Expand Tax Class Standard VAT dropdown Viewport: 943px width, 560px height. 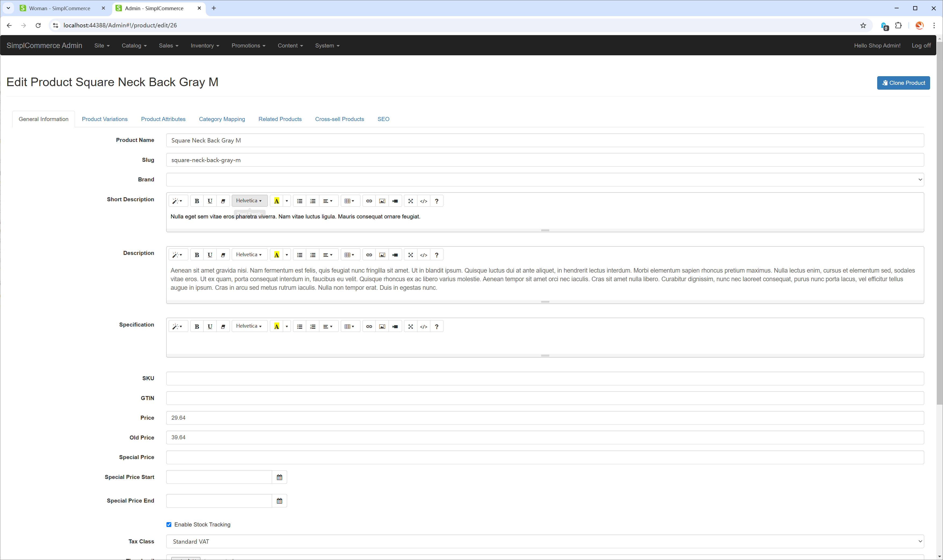click(x=545, y=541)
